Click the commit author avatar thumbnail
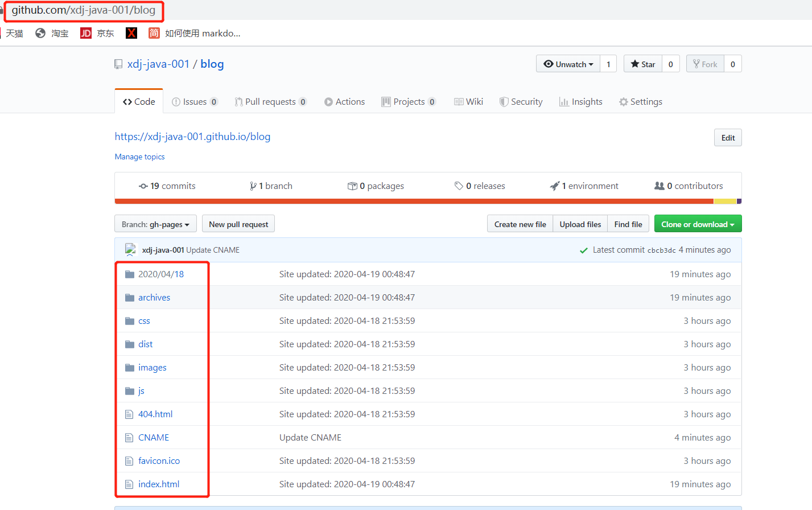This screenshot has width=812, height=510. pos(131,250)
